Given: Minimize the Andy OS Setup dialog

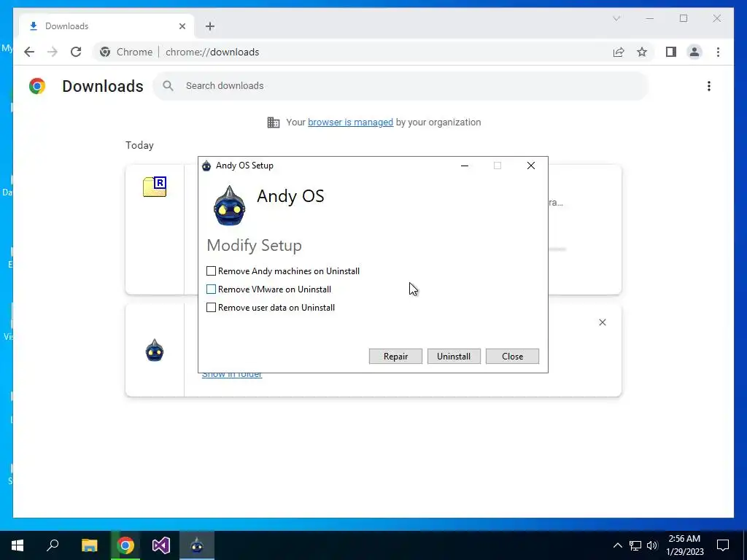Looking at the screenshot, I should tap(465, 166).
